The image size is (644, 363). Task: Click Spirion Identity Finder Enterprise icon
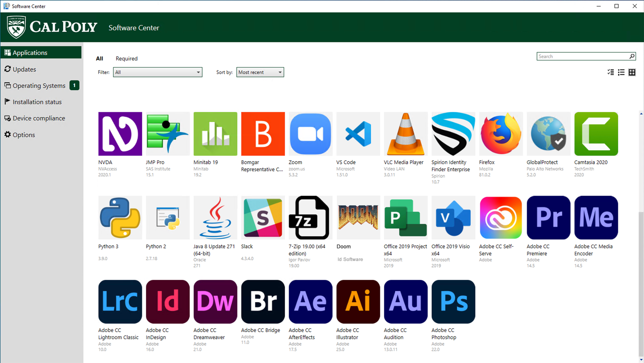453,134
